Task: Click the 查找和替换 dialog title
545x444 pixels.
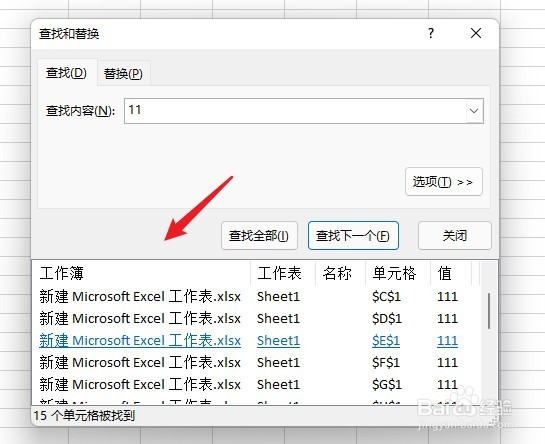Action: pos(69,34)
